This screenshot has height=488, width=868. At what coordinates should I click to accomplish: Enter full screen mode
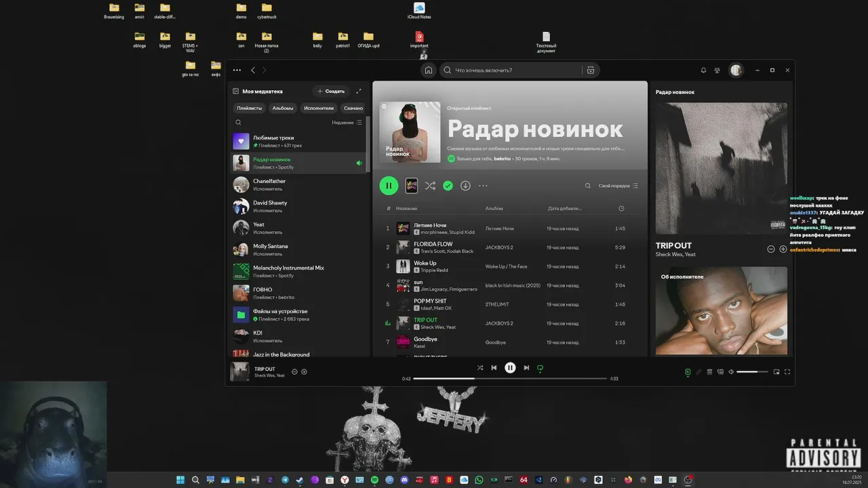[x=787, y=371]
